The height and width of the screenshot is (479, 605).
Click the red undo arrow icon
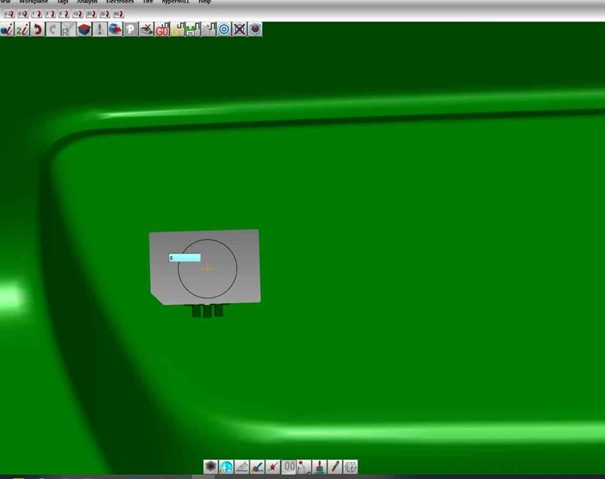tap(37, 30)
